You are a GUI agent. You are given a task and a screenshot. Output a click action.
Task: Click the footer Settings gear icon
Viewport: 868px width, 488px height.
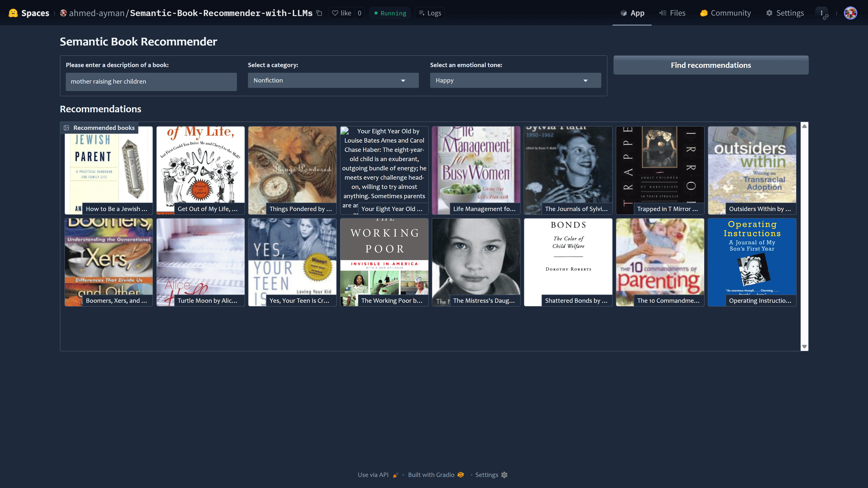pos(504,475)
